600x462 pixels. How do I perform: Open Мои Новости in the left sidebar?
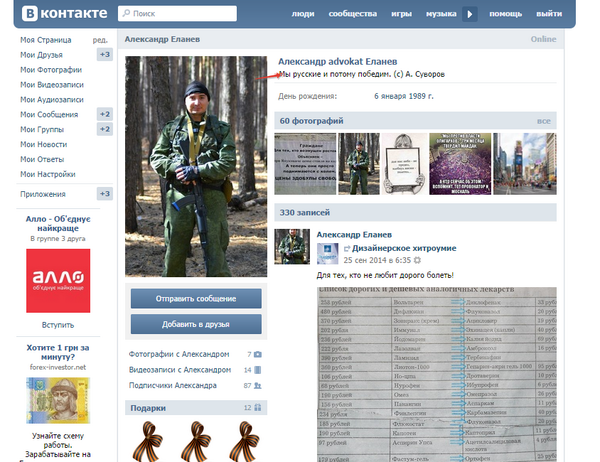pyautogui.click(x=44, y=144)
